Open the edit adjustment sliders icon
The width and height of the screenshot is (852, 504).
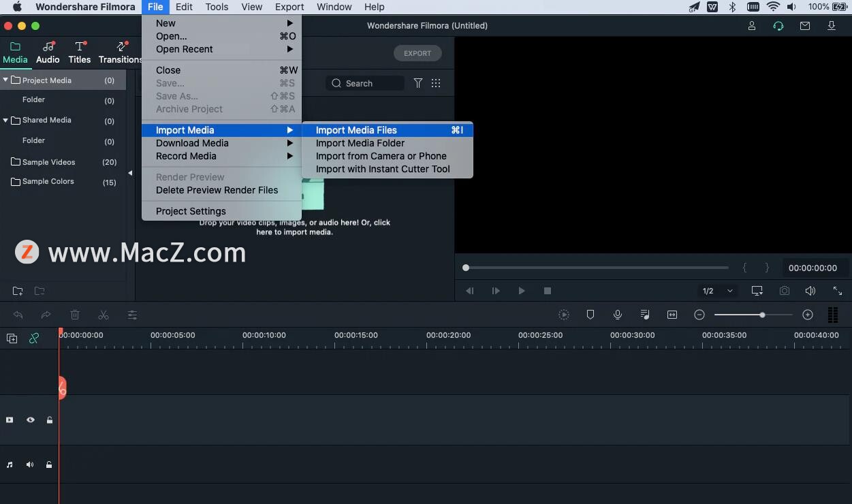click(x=132, y=315)
